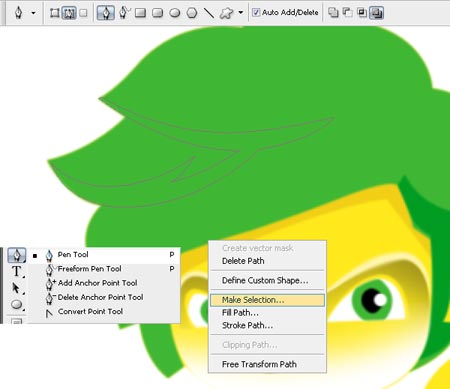The height and width of the screenshot is (389, 450).
Task: Select the Line shape tool
Action: pyautogui.click(x=209, y=13)
